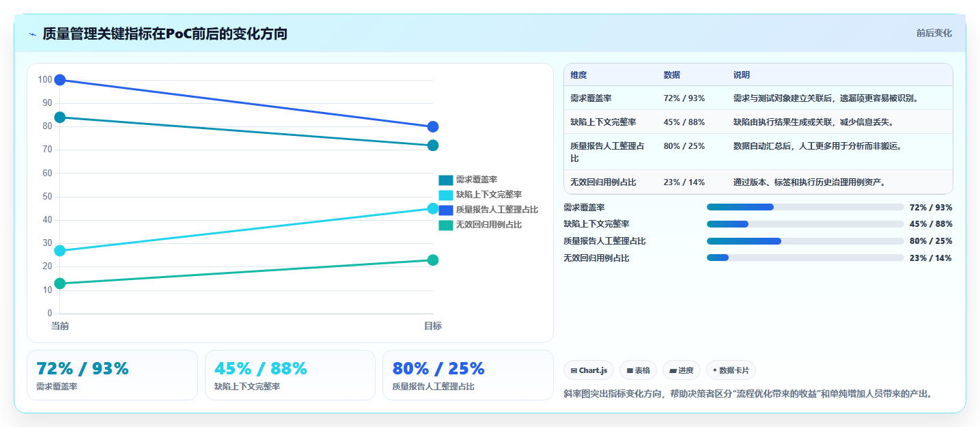Viewport: 980px width, 427px height.
Task: Click the 需求覆盖率 progress bar
Action: [x=805, y=207]
